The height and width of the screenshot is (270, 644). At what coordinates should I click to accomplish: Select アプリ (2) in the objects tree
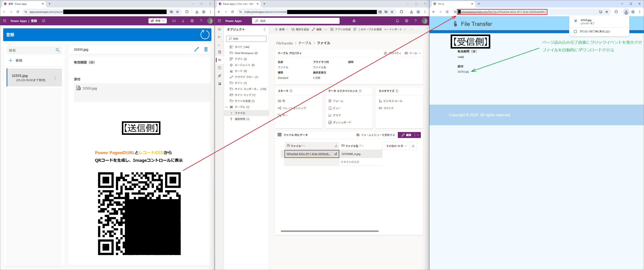coord(238,59)
